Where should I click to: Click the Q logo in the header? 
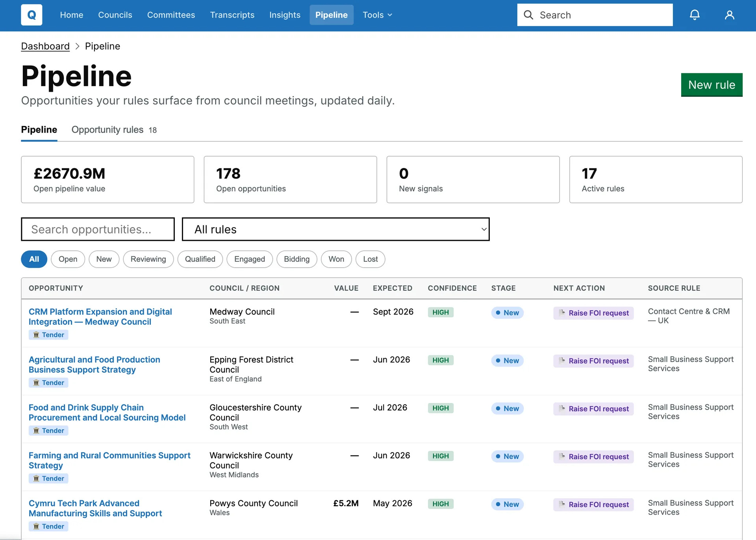click(31, 15)
